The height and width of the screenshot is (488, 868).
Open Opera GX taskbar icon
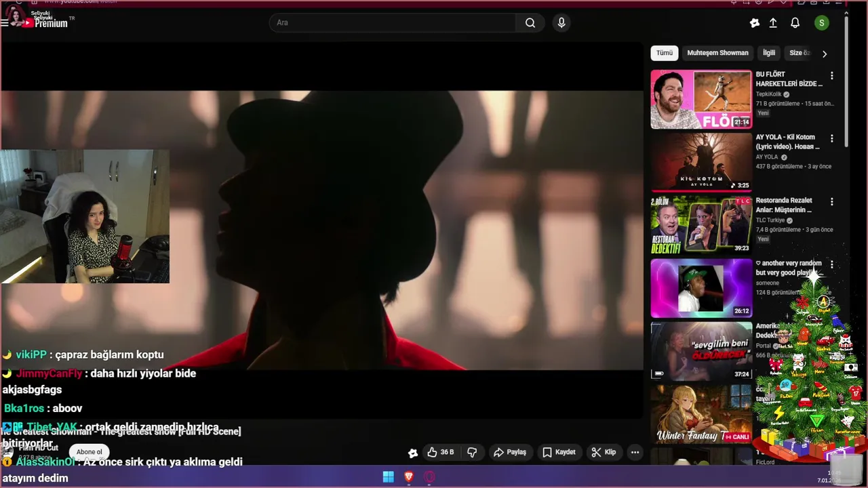[429, 476]
